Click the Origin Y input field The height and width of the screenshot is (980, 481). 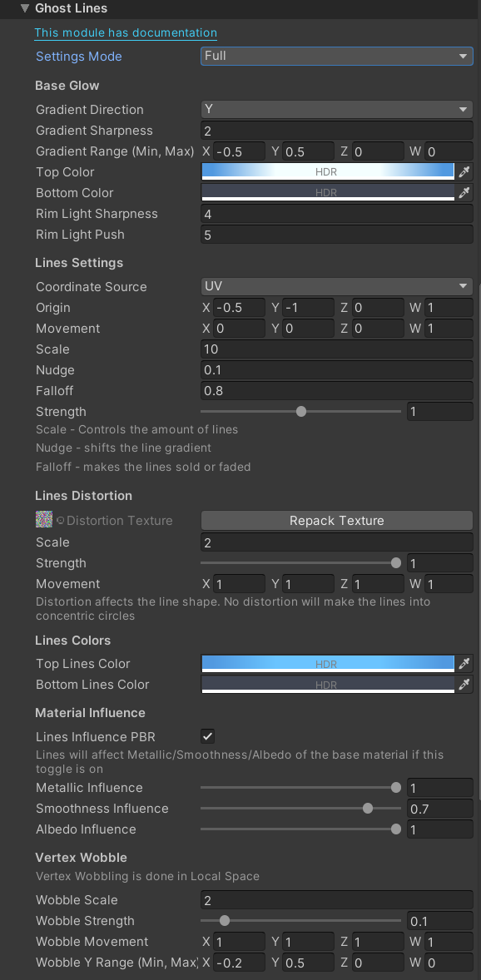point(309,307)
